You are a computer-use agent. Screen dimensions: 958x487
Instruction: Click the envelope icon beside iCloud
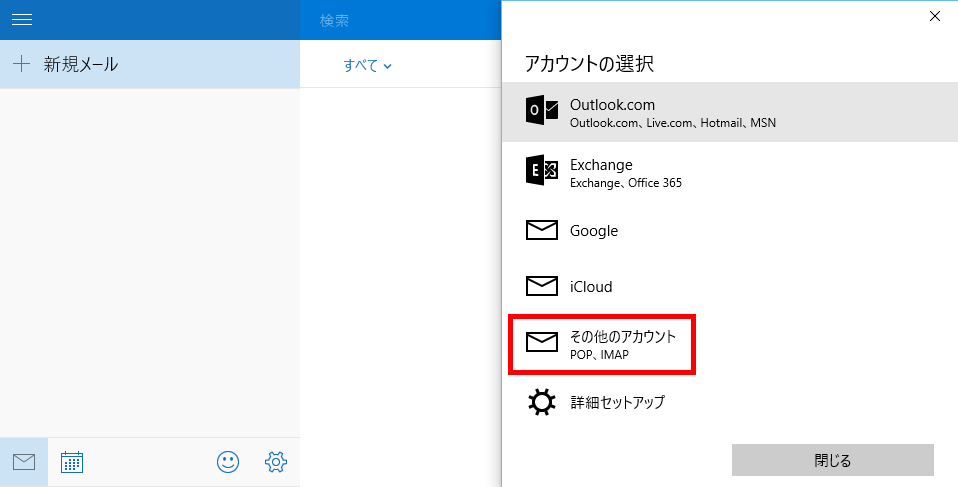click(x=542, y=286)
